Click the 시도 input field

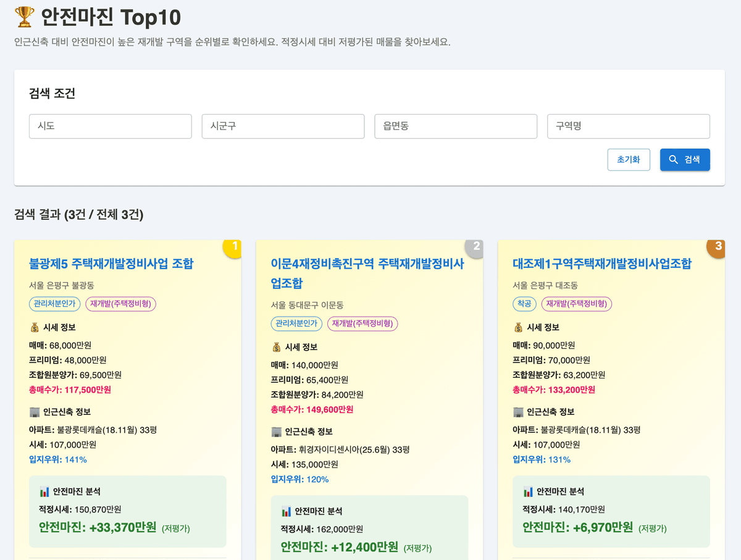tap(110, 126)
